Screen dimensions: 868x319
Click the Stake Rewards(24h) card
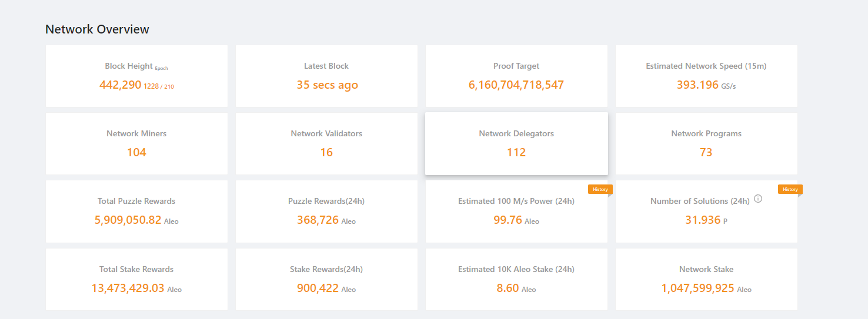click(326, 279)
